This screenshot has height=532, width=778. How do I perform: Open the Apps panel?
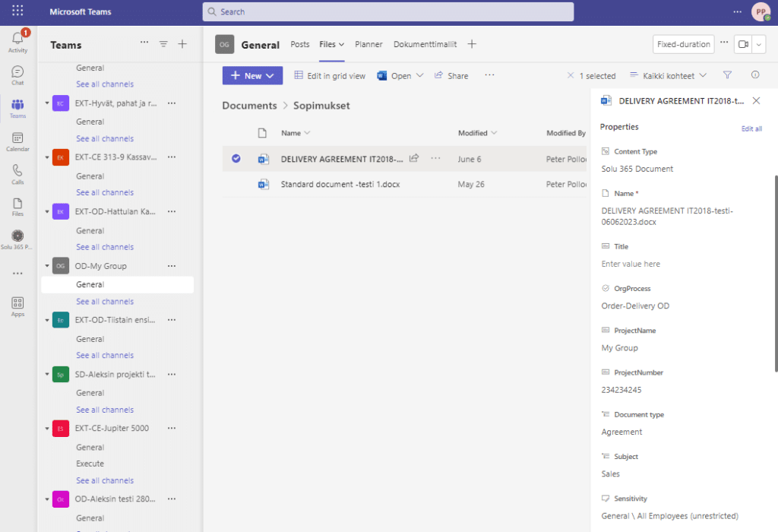pos(17,304)
